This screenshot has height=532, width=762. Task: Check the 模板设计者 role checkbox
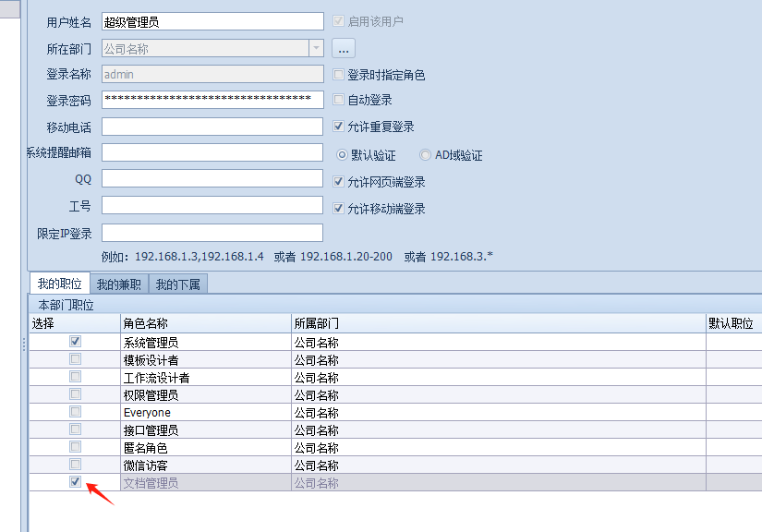(x=76, y=359)
